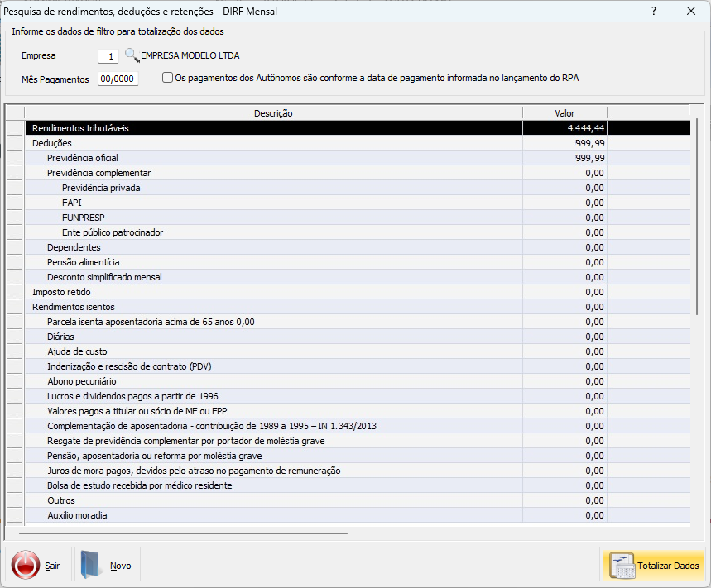Click row selector beside Previdência oficial
Viewport: 711px width, 588px height.
[14, 158]
